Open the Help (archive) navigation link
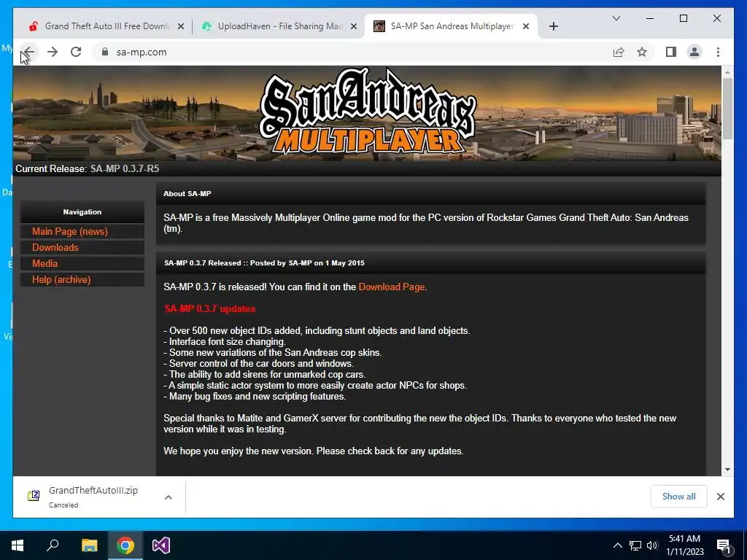Image resolution: width=747 pixels, height=560 pixels. pyautogui.click(x=61, y=279)
